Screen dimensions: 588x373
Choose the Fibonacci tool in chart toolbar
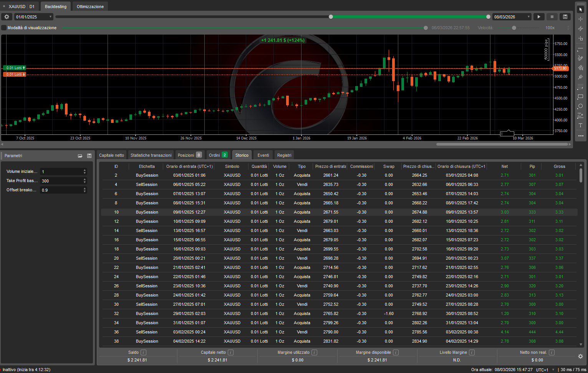click(x=580, y=87)
